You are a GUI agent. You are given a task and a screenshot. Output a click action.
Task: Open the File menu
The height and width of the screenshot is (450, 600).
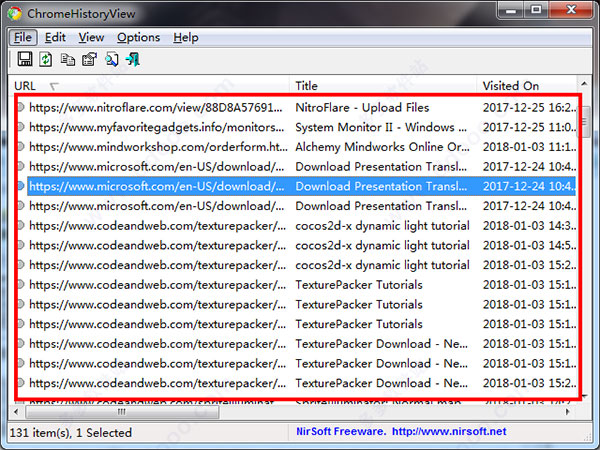(x=23, y=38)
